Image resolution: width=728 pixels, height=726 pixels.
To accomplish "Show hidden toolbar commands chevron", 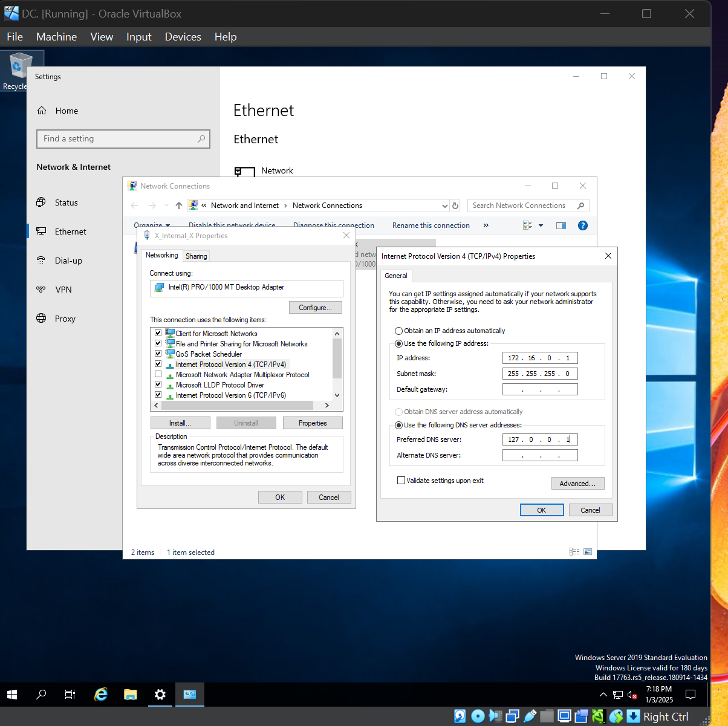I will 486,225.
